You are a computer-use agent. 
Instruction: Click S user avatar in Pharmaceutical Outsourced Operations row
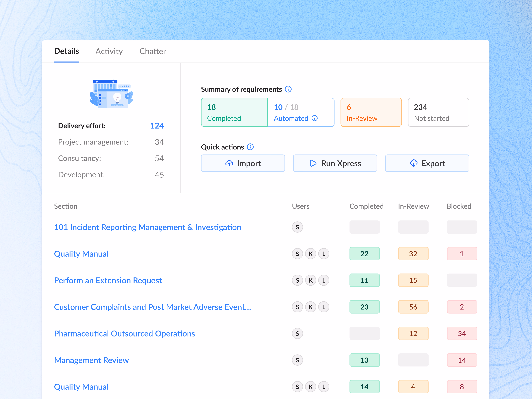298,334
